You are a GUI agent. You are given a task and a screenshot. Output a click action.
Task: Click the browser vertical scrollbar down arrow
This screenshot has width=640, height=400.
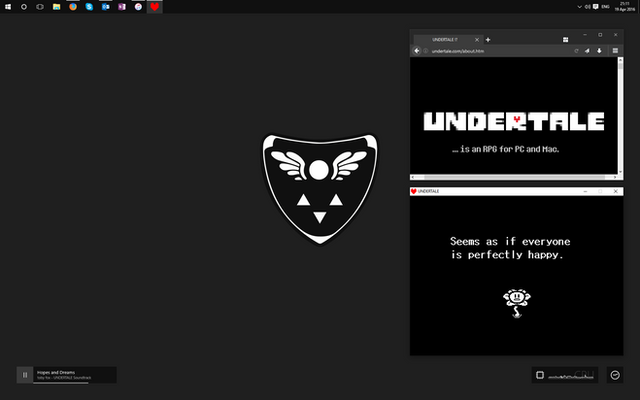pyautogui.click(x=620, y=172)
